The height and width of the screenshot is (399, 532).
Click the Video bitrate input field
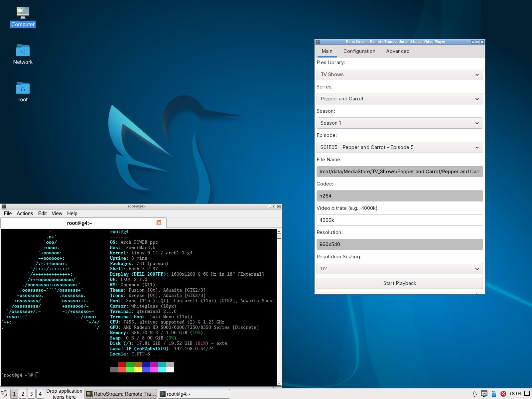[x=399, y=220]
